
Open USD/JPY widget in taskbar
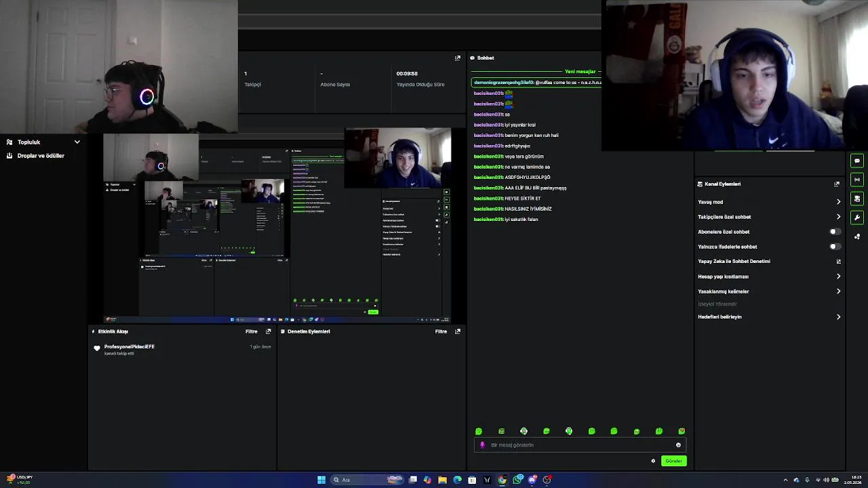pyautogui.click(x=19, y=480)
